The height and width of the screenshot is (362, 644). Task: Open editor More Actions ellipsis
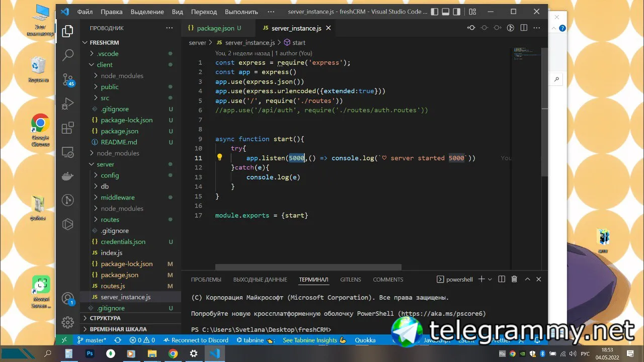(x=536, y=28)
